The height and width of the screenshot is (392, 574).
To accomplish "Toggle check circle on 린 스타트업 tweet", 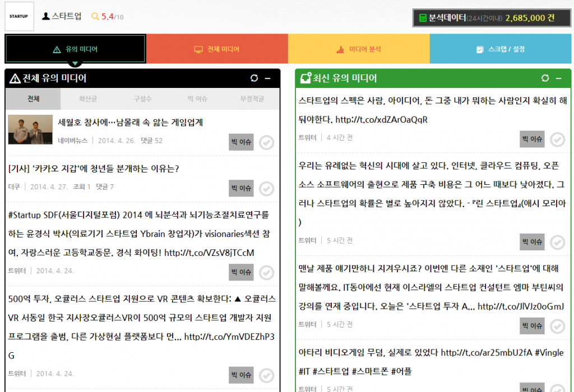I will point(558,242).
